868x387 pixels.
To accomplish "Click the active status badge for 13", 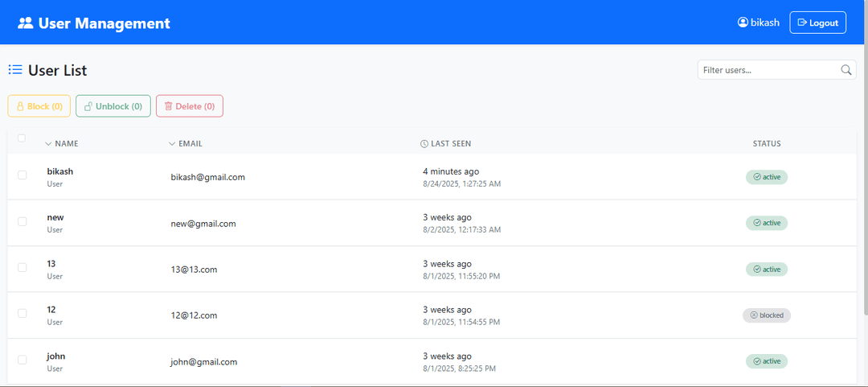I will tap(767, 269).
